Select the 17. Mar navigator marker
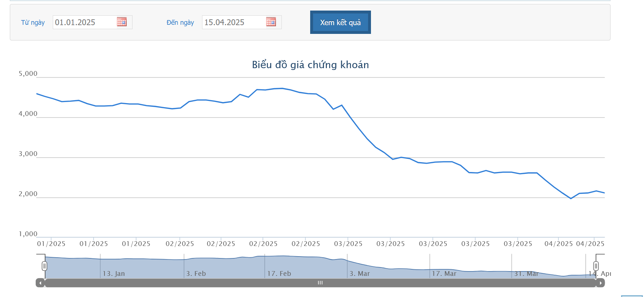 tap(444, 274)
